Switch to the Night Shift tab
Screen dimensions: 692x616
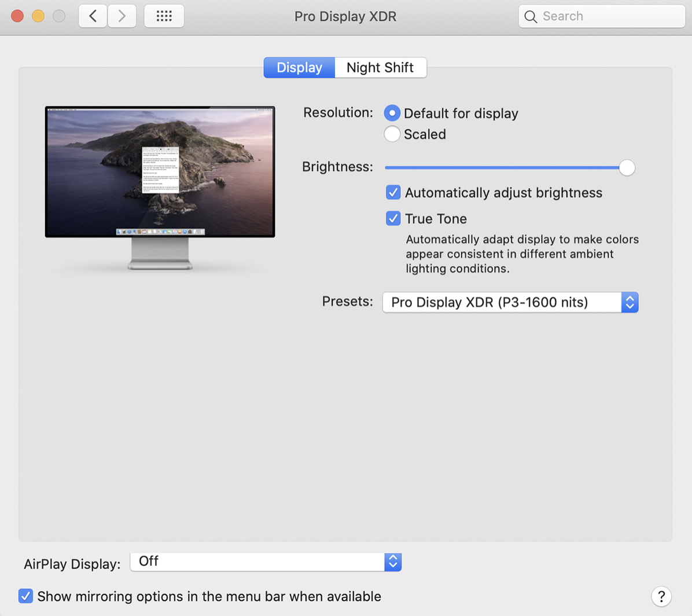pos(380,67)
